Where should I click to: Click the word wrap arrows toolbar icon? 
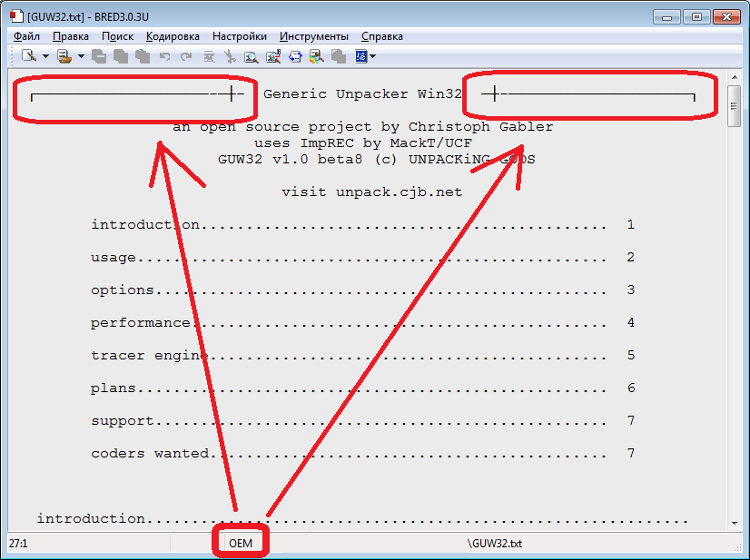coord(295,56)
